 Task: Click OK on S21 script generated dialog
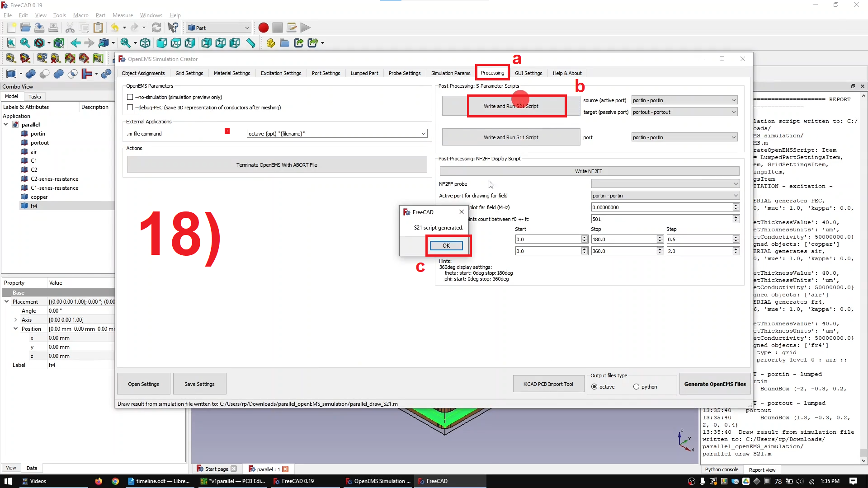[x=447, y=245]
